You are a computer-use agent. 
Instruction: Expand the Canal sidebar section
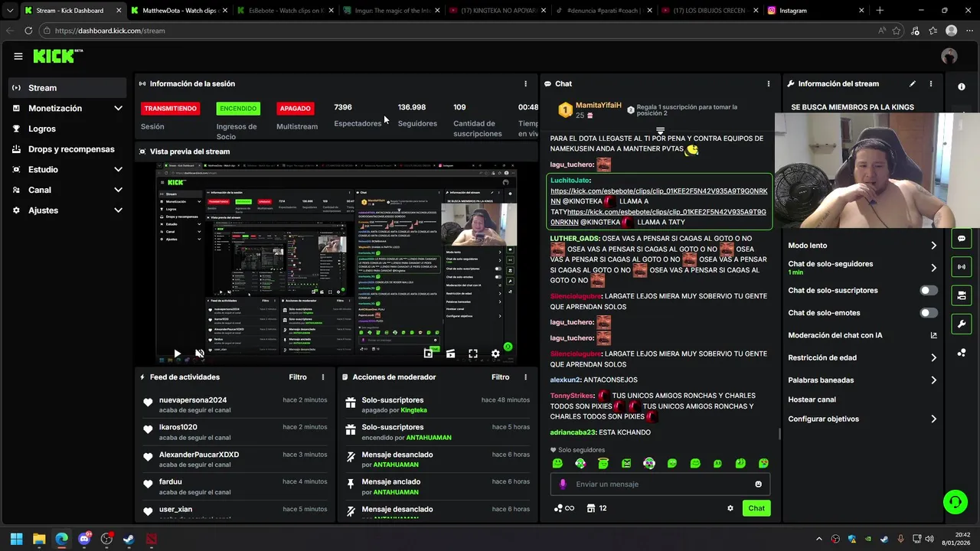[67, 190]
